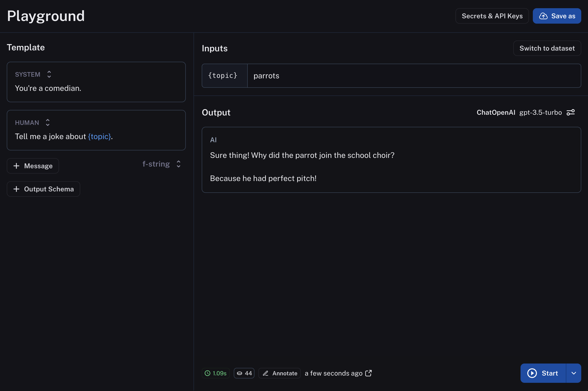
Task: Add an Output Schema
Action: pos(43,189)
